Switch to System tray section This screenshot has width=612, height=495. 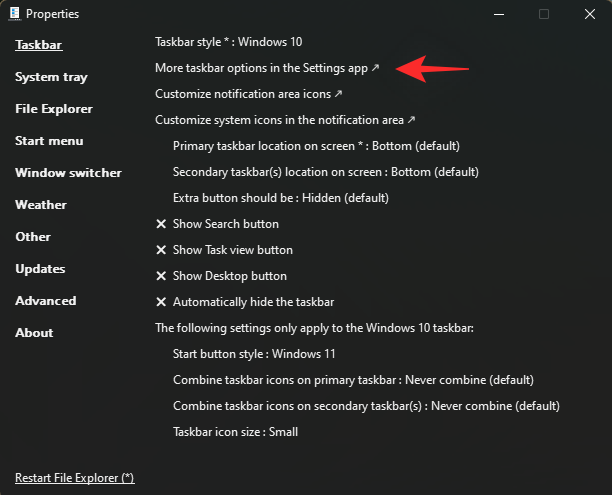click(51, 77)
